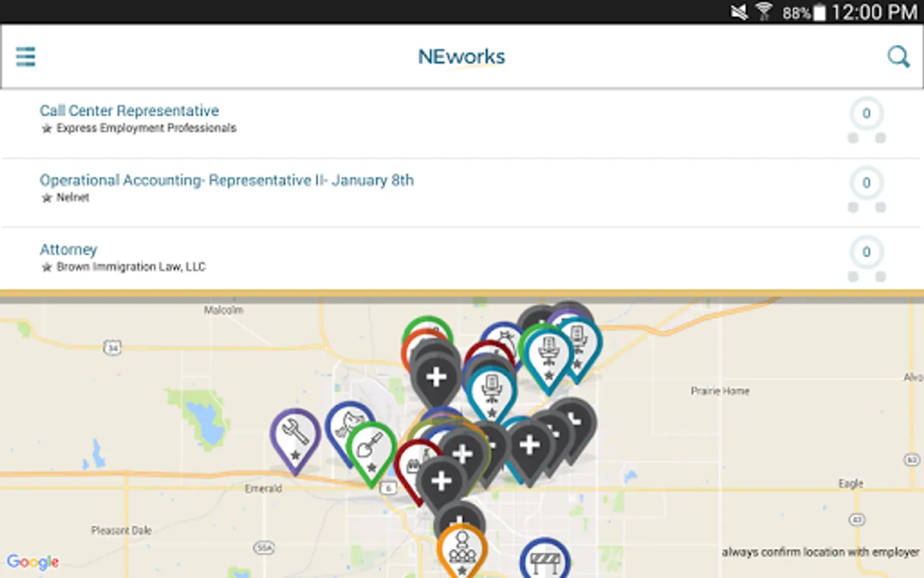The image size is (924, 578).
Task: Tap the Google logo on the map
Action: click(33, 562)
